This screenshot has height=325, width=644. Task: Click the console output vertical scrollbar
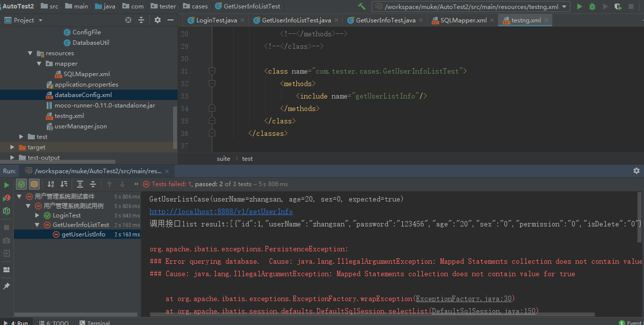coord(639,217)
